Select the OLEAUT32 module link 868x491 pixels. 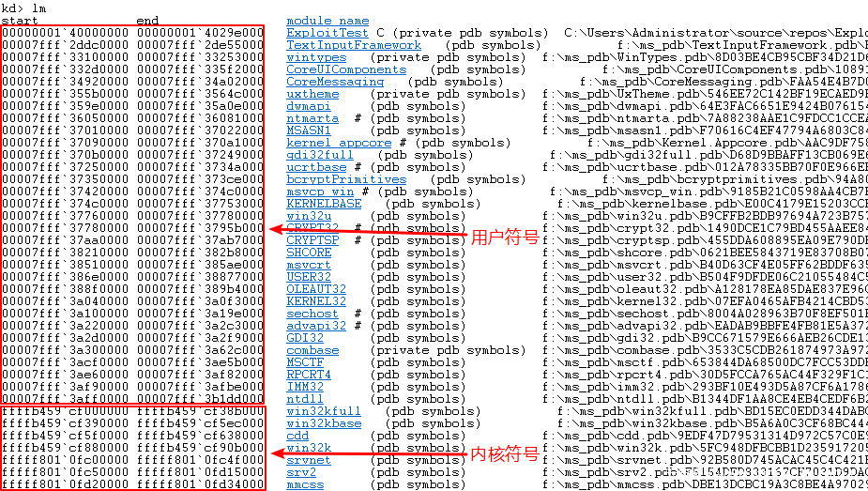tap(316, 289)
